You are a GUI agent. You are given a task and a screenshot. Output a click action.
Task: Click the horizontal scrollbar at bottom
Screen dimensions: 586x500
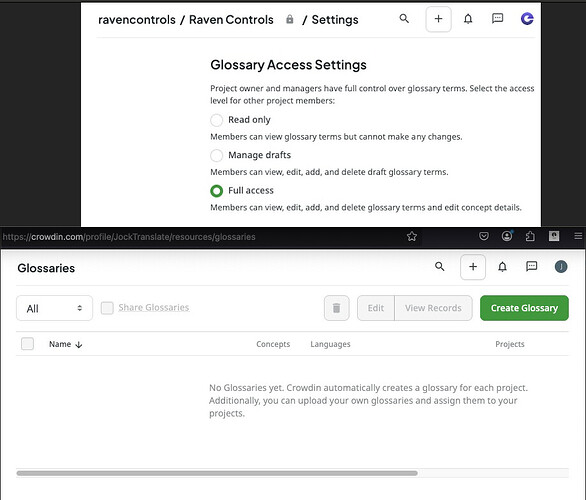[x=217, y=473]
